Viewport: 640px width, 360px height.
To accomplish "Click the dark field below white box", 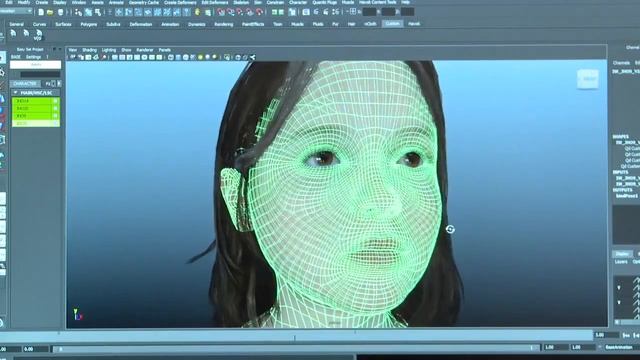I will [40, 74].
